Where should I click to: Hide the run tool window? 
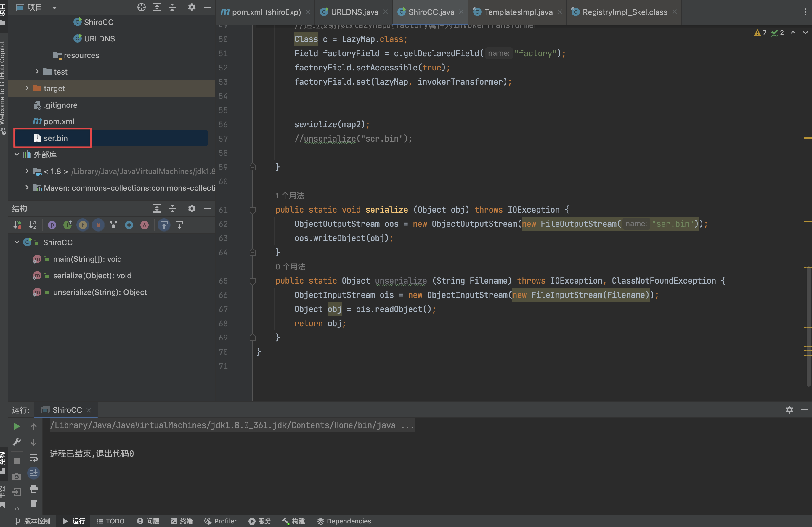point(805,410)
